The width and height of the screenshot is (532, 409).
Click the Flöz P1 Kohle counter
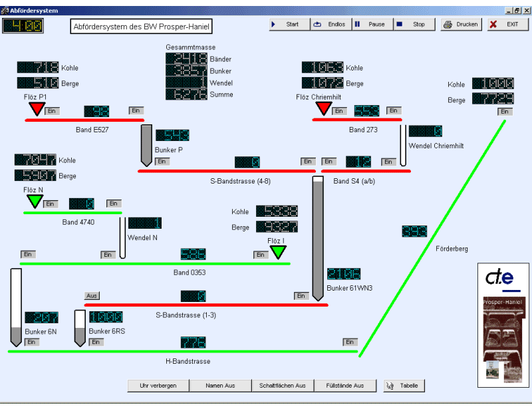(x=38, y=67)
